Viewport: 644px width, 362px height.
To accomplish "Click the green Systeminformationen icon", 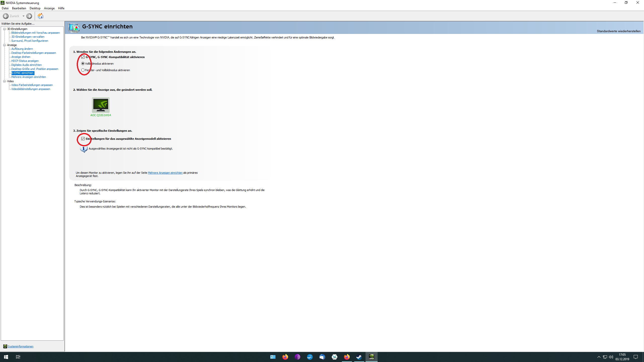I will pos(5,346).
